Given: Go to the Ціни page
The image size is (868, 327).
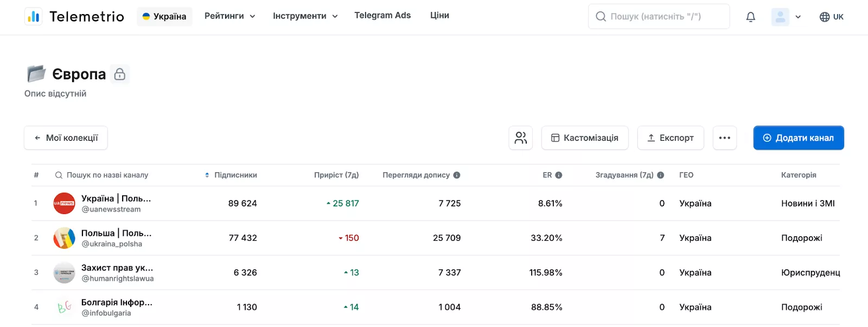Looking at the screenshot, I should [x=439, y=15].
